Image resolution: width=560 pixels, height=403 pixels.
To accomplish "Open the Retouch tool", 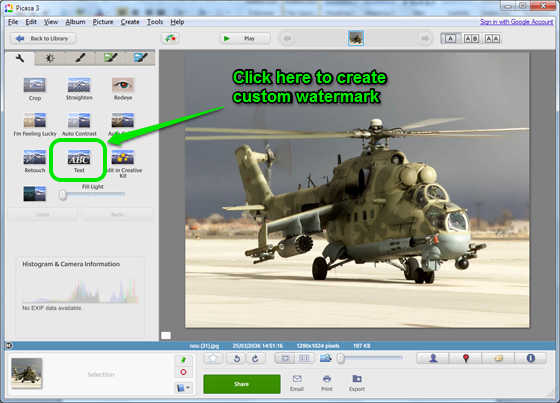I will coord(35,157).
